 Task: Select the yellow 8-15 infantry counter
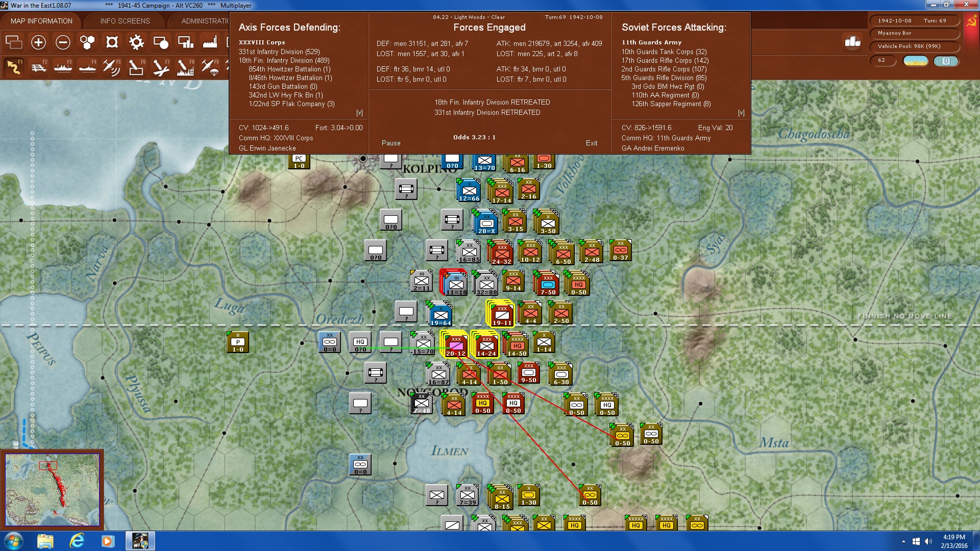501,497
